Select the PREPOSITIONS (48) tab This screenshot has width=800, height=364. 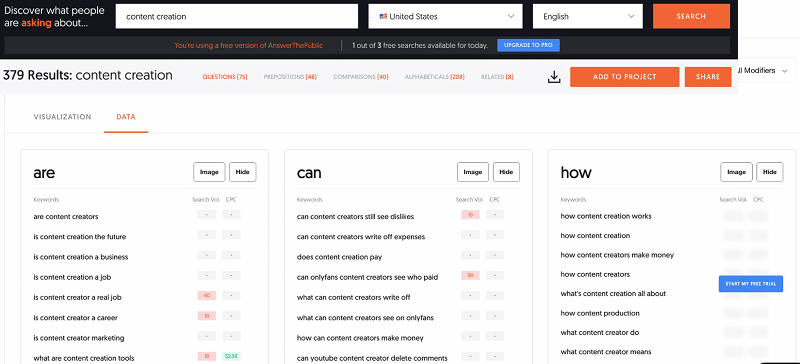(290, 77)
